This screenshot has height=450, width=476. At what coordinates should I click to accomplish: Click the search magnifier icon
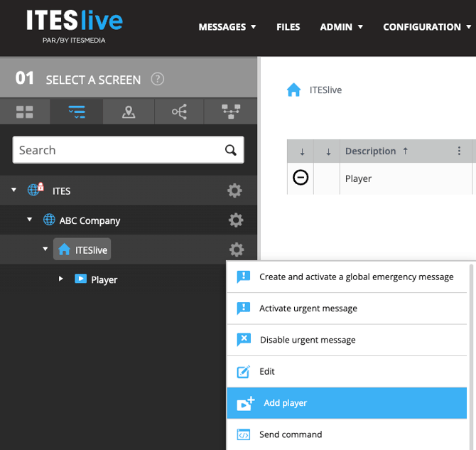pyautogui.click(x=230, y=150)
